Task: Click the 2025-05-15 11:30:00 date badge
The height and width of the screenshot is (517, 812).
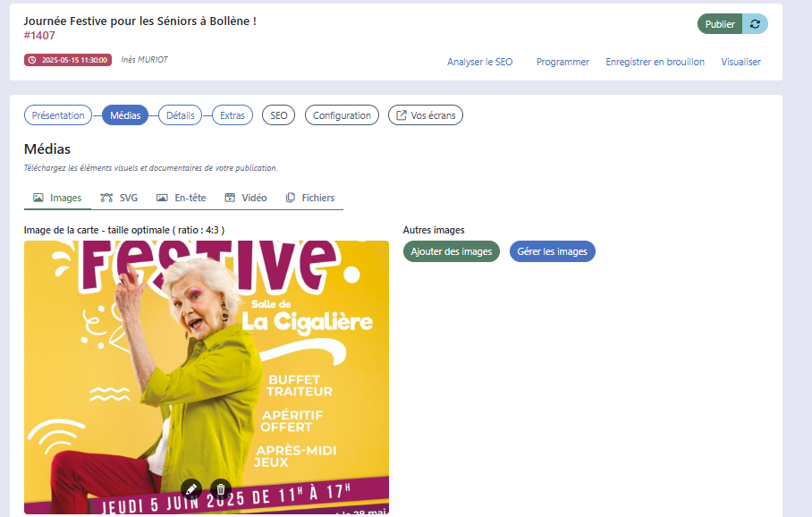Action: click(x=68, y=60)
